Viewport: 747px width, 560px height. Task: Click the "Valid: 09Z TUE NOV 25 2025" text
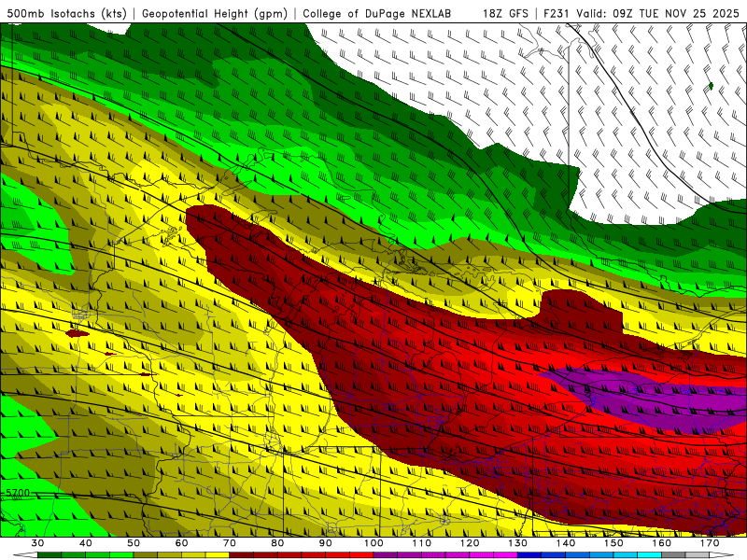tap(658, 14)
